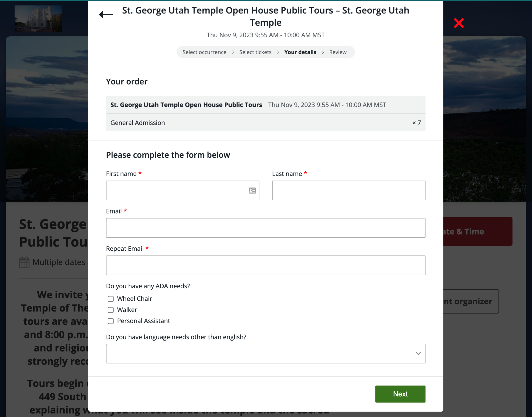Click the × 7 ticket quantity

(416, 122)
